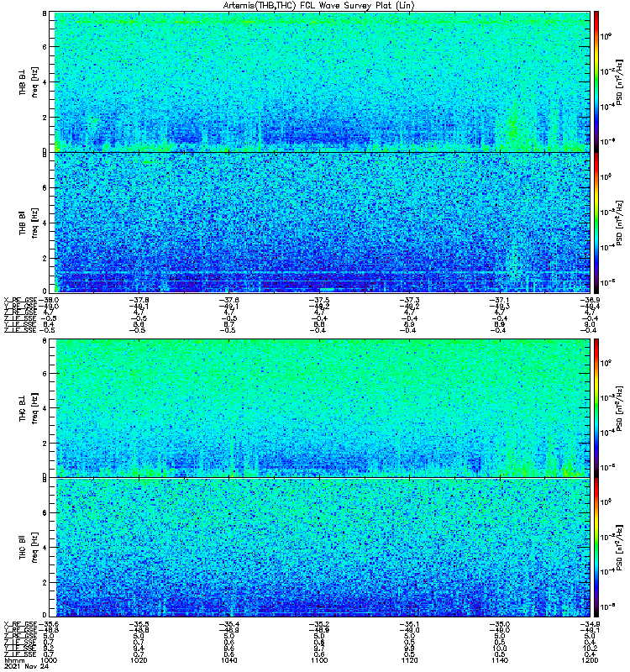This screenshot has height=672, width=630.
Task: Click the 'THC B∥ freq [Hz]' axis label
Action: pyautogui.click(x=29, y=548)
